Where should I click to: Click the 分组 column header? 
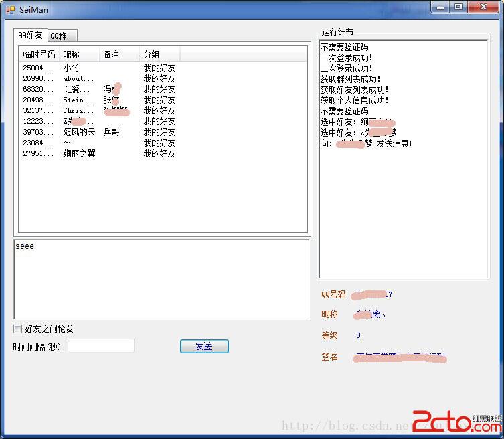point(159,54)
